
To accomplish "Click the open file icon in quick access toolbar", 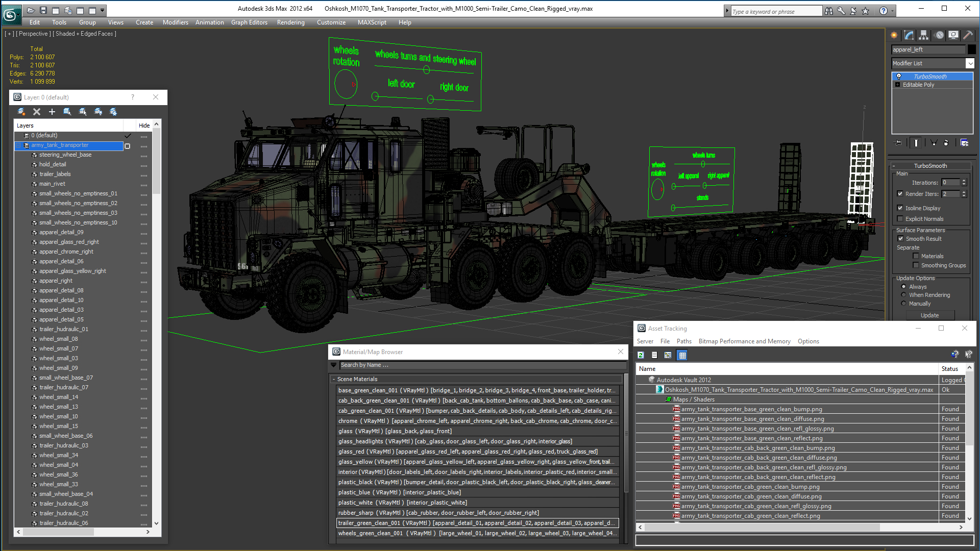I will click(31, 10).
